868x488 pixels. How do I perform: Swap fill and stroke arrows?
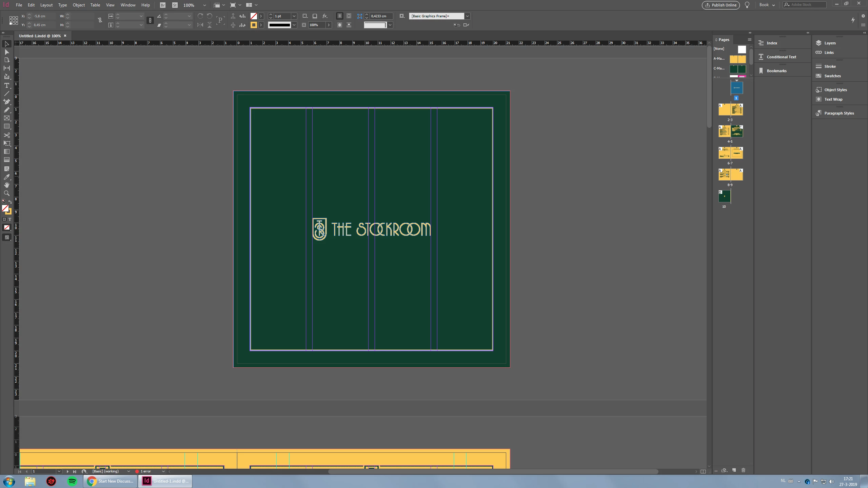[x=10, y=202]
